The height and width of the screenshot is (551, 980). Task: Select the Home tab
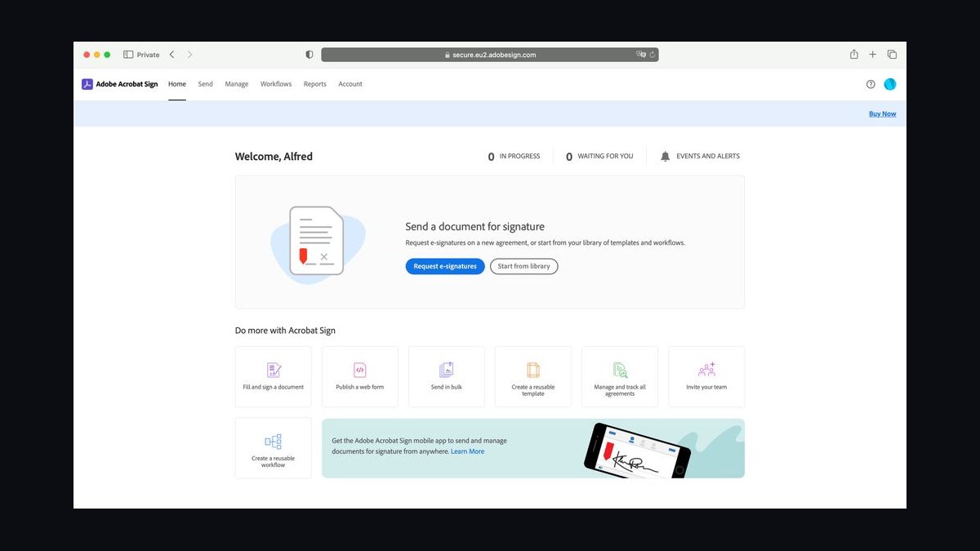[177, 84]
